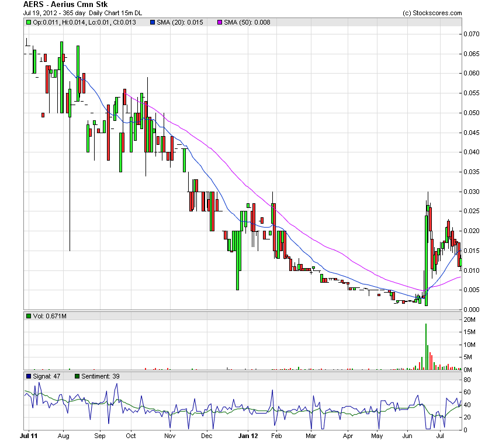The image size is (485, 448).
Task: Click the 0.065 price axis label
Action: click(x=472, y=54)
